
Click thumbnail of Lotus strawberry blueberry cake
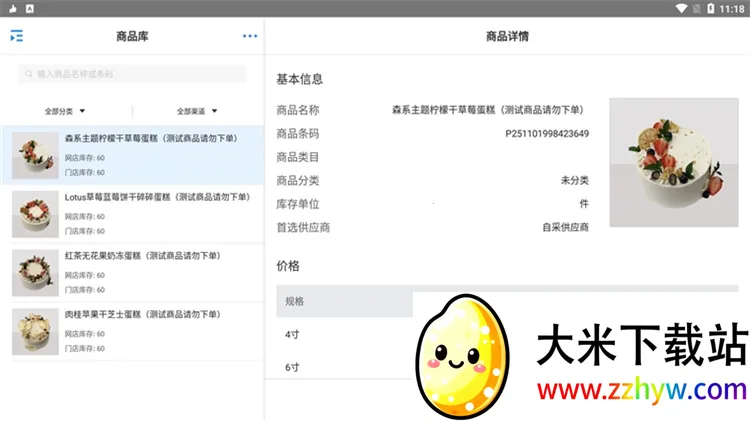(x=35, y=214)
